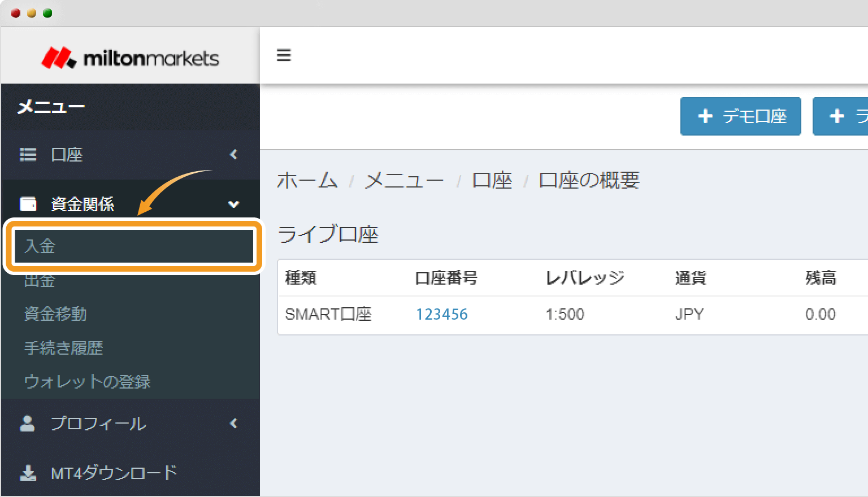Click the green maximize window button

click(x=47, y=13)
